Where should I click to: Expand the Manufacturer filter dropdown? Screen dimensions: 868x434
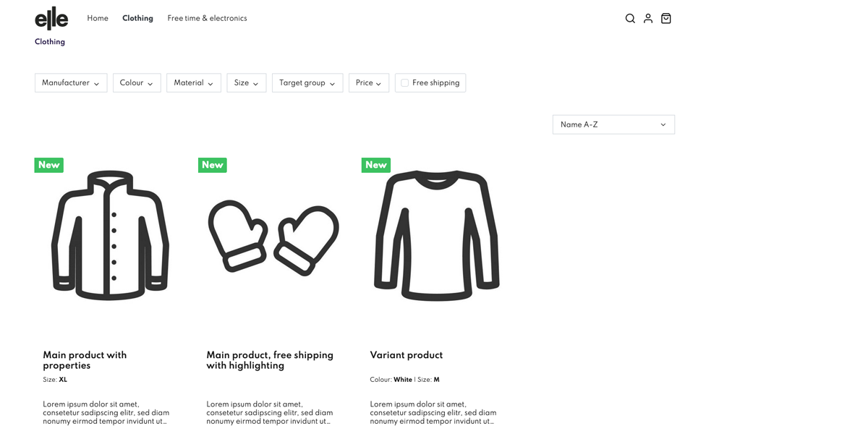71,83
